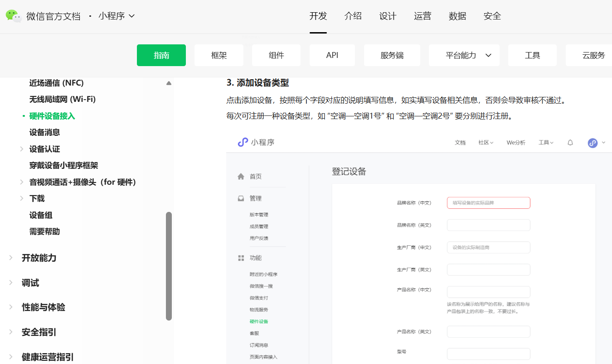Image resolution: width=612 pixels, height=364 pixels.
Task: Click the 3. 添加设备类型 heading
Action: click(x=257, y=83)
